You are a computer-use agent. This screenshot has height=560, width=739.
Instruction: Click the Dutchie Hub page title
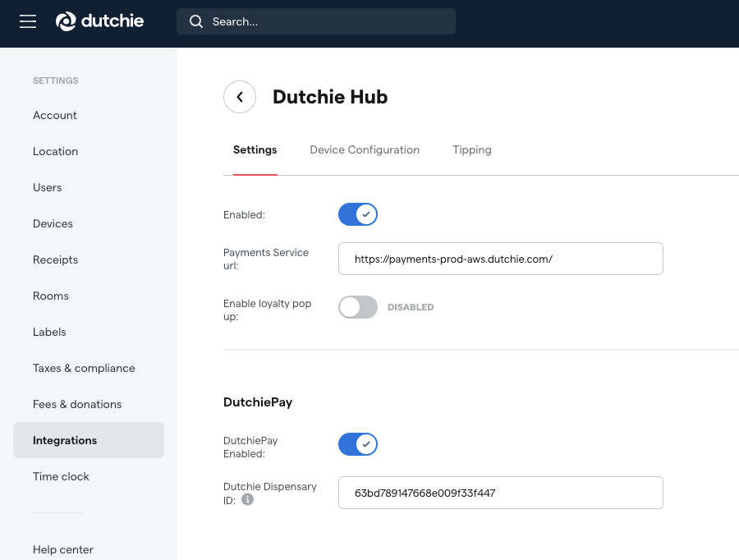point(330,97)
